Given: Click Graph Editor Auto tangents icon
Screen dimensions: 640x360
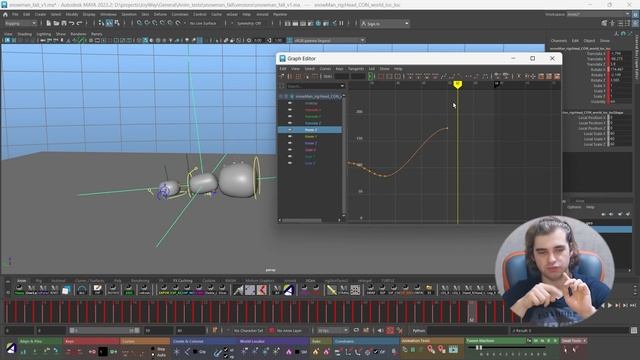Looking at the screenshot, I should [410, 76].
